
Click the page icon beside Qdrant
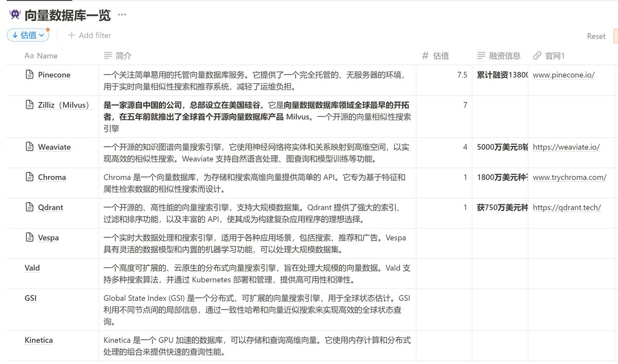point(29,207)
